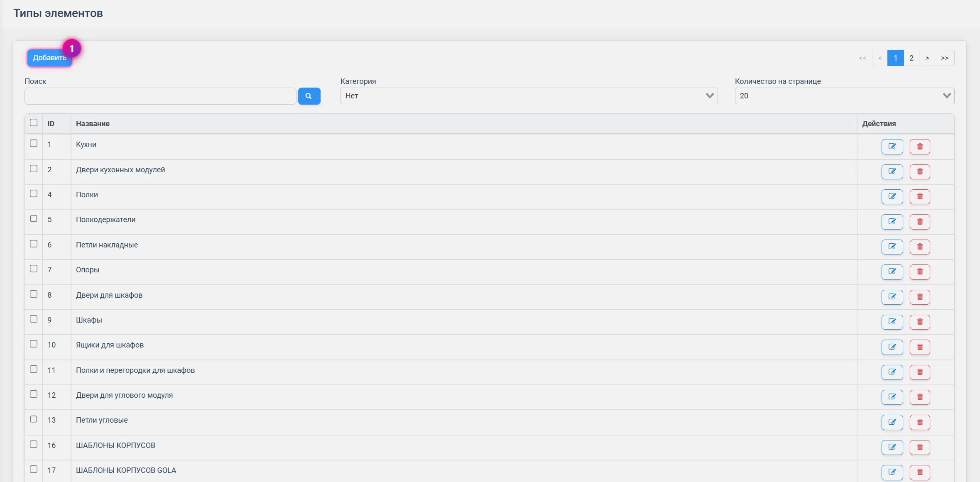
Task: Delete the Шкафы row
Action: [919, 322]
